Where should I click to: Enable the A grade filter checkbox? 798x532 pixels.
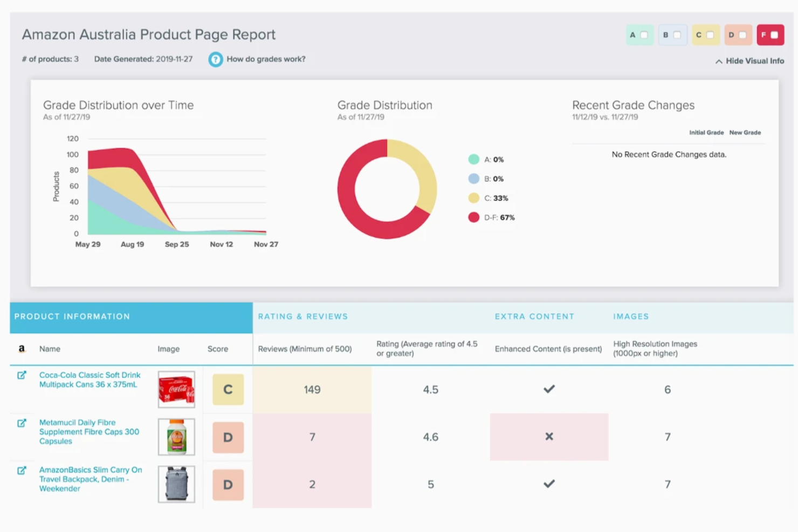tap(644, 34)
